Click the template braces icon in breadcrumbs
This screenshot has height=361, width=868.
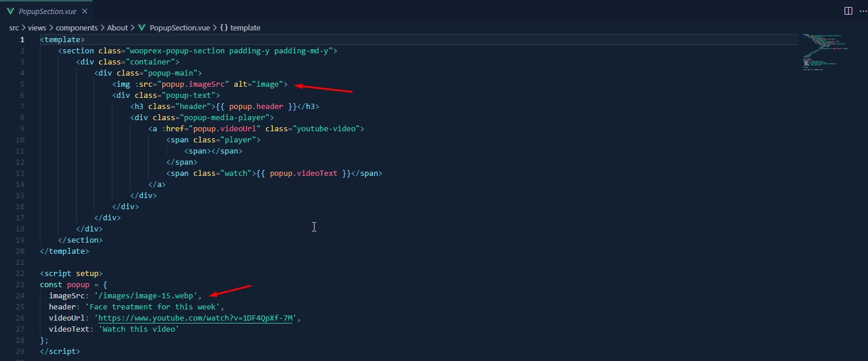pos(223,28)
